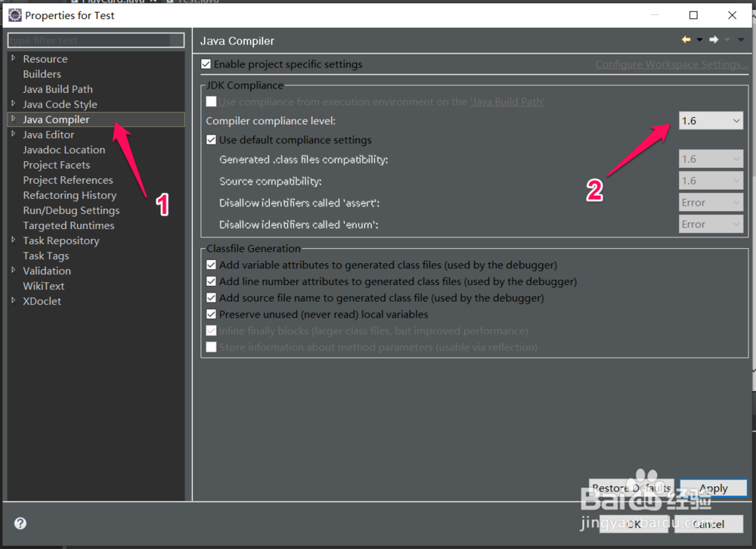This screenshot has width=756, height=549.
Task: Click the help question mark icon
Action: (x=20, y=523)
